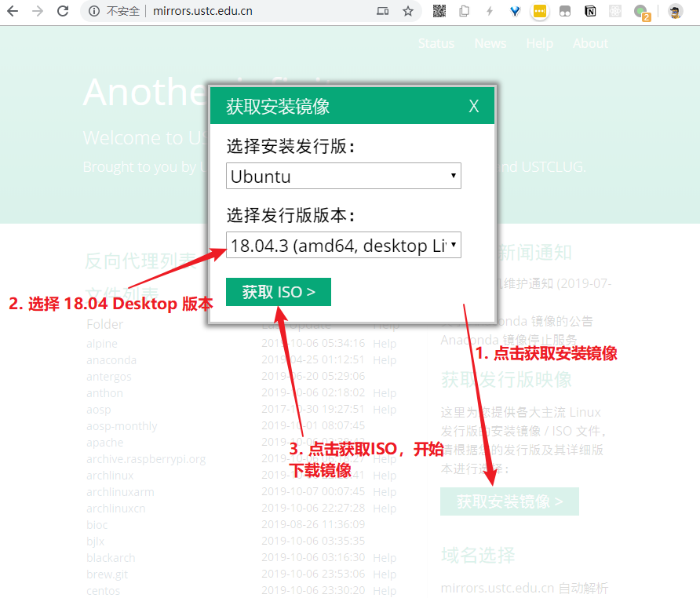Open the cast/device icon in address bar

(383, 11)
